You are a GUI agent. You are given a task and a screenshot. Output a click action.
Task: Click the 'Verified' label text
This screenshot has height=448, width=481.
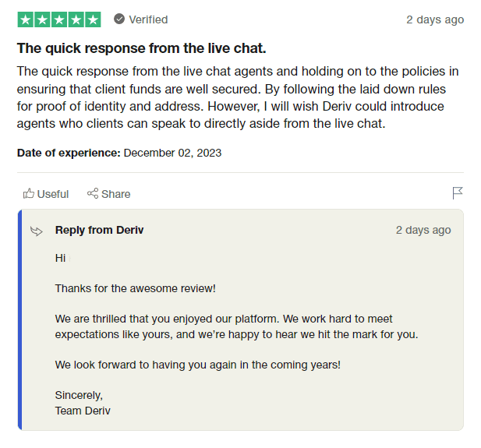pos(149,19)
